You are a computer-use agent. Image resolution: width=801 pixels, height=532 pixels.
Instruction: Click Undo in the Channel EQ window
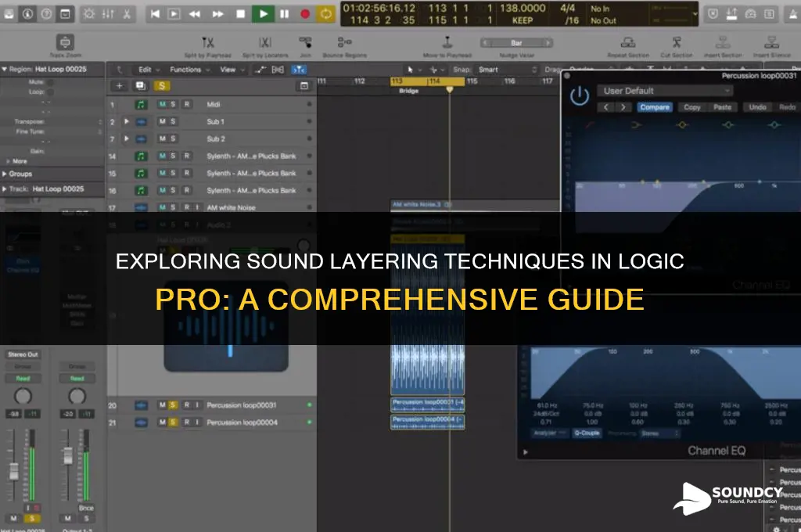(x=757, y=107)
